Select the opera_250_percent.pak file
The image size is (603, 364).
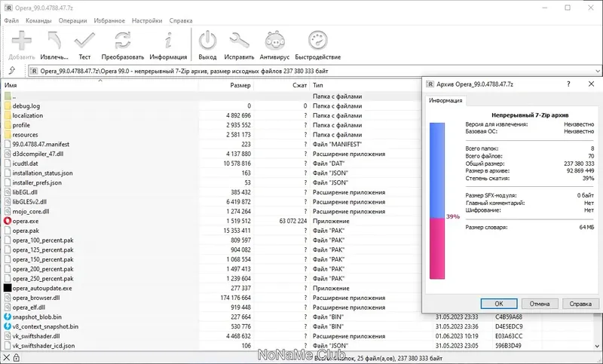(x=43, y=278)
